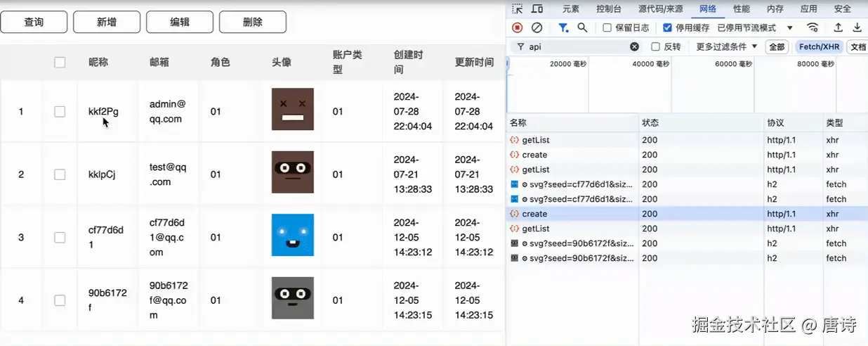Open the 源代码/来源 tab
The width and height of the screenshot is (868, 346).
tap(660, 9)
